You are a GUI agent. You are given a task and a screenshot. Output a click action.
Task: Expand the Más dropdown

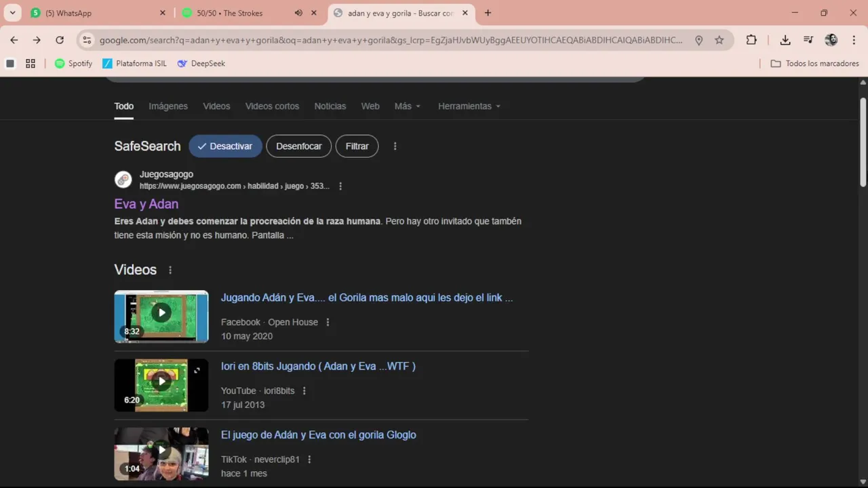tap(408, 106)
